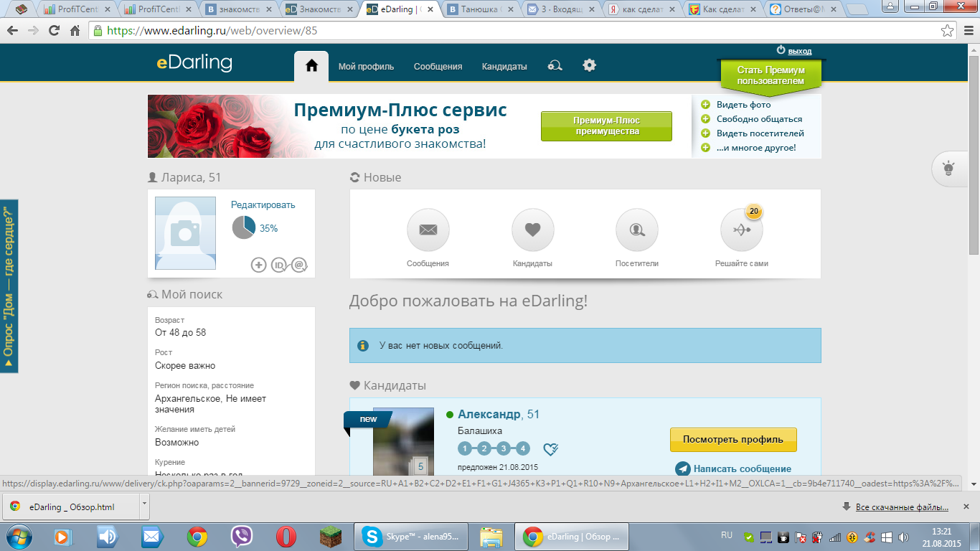Open the Skype window from the taskbar
The image size is (980, 551).
click(x=412, y=536)
